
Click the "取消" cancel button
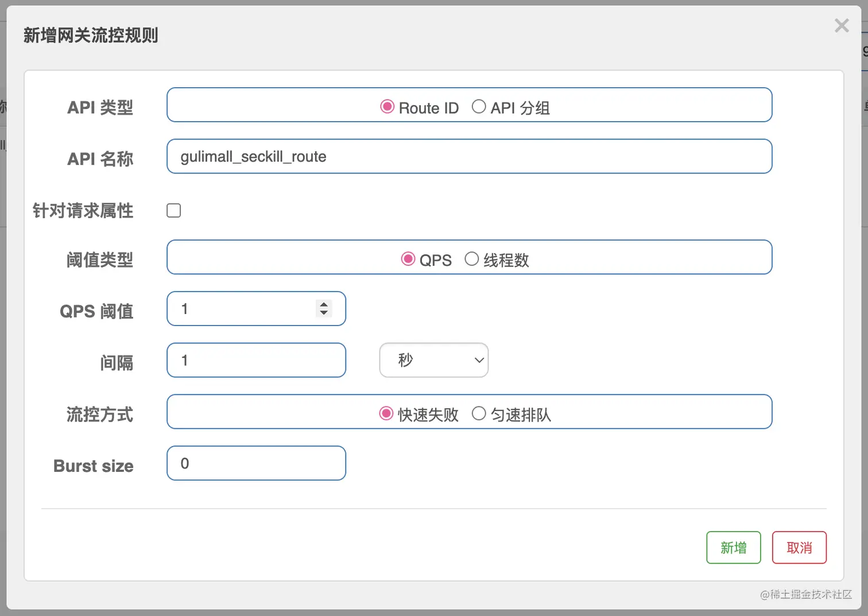click(799, 547)
